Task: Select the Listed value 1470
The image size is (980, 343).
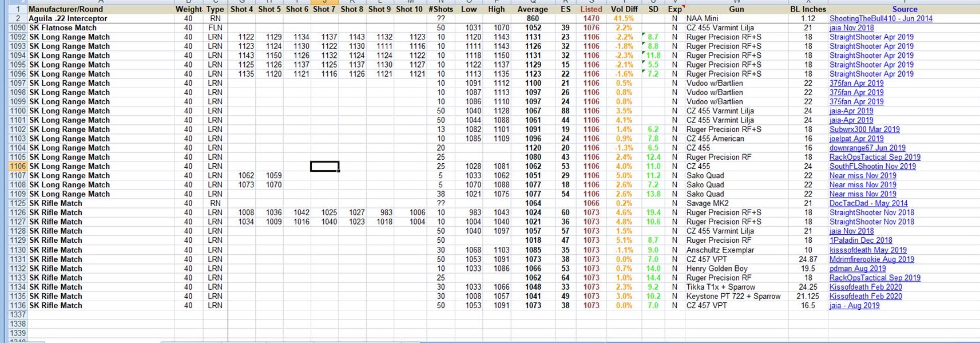Action: pyautogui.click(x=591, y=18)
